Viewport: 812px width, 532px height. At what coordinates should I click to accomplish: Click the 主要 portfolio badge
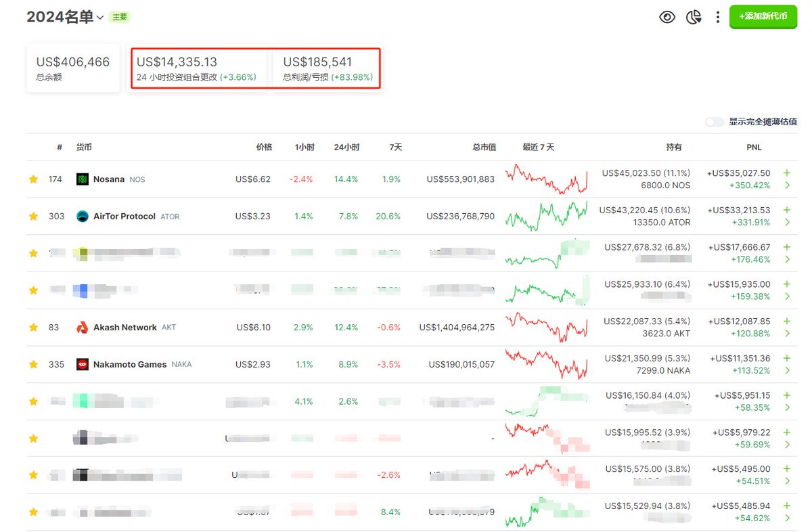point(120,18)
